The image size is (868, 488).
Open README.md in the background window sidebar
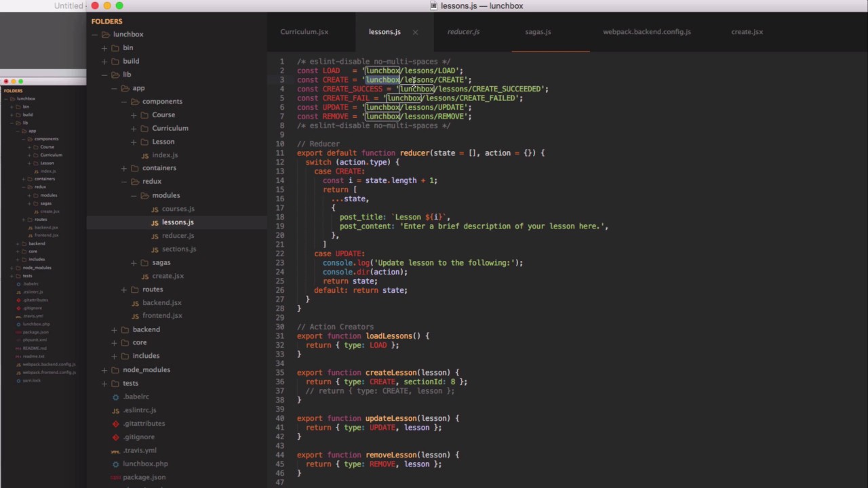(34, 348)
